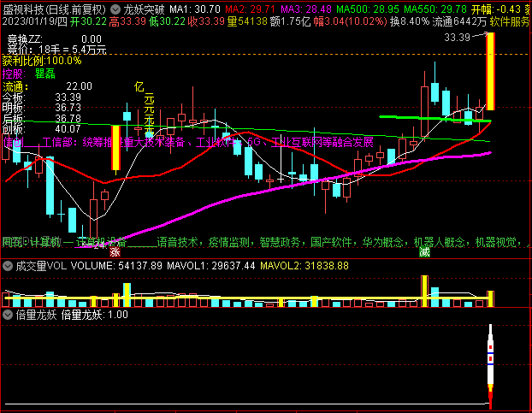Image resolution: width=532 pixels, height=413 pixels.
Task: Select the tallest yellow volume bar above 减
Action: click(424, 292)
